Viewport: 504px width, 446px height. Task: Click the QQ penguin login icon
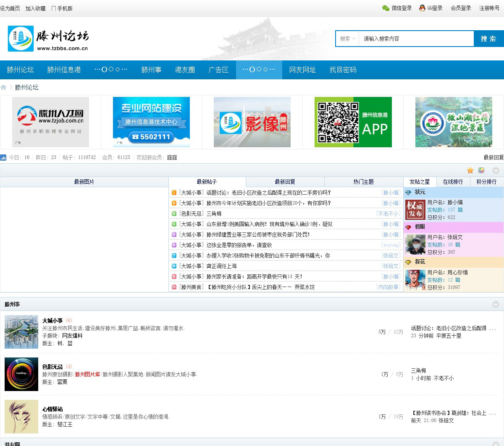click(422, 8)
